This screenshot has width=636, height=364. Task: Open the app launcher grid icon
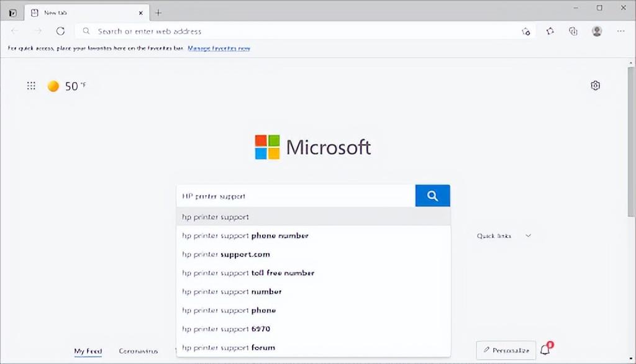(31, 86)
